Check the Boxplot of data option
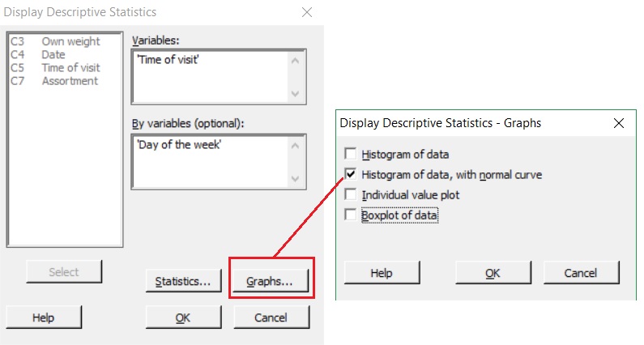 [x=350, y=215]
